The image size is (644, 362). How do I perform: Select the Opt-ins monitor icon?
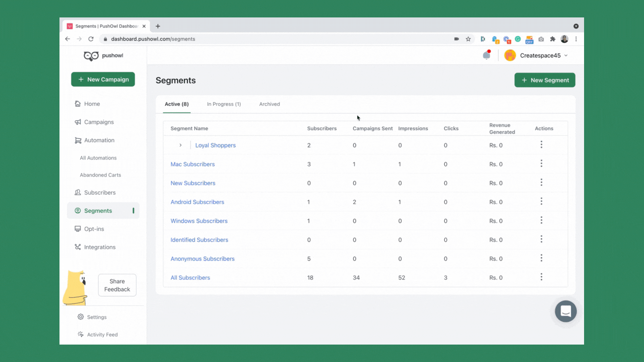(78, 228)
